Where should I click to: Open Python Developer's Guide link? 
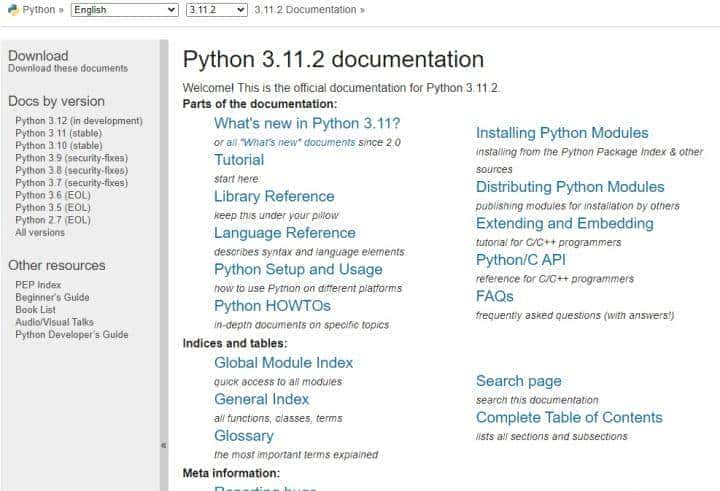click(72, 334)
